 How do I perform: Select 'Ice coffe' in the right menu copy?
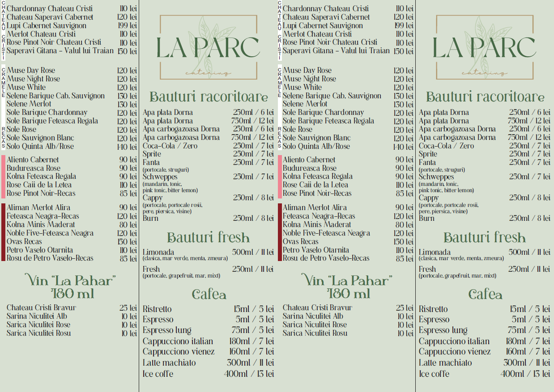click(434, 374)
